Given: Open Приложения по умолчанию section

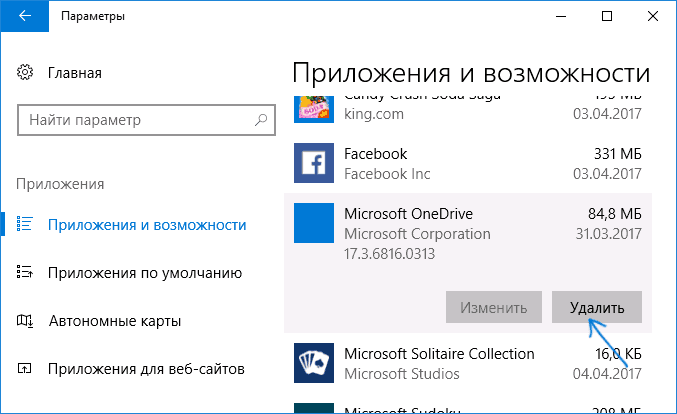Looking at the screenshot, I should click(x=145, y=273).
